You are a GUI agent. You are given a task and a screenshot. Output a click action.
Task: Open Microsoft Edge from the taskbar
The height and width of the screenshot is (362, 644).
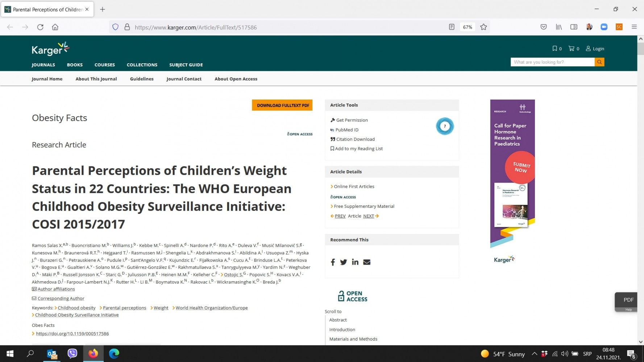click(x=114, y=354)
